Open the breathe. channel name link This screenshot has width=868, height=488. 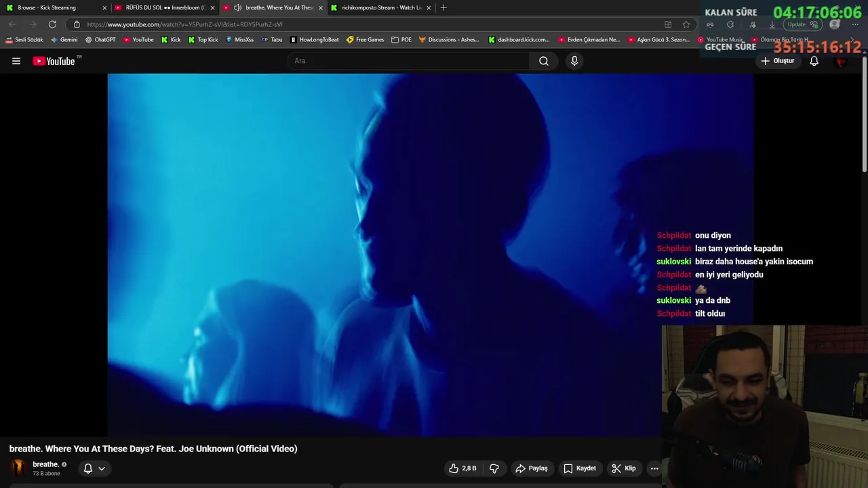pyautogui.click(x=45, y=464)
